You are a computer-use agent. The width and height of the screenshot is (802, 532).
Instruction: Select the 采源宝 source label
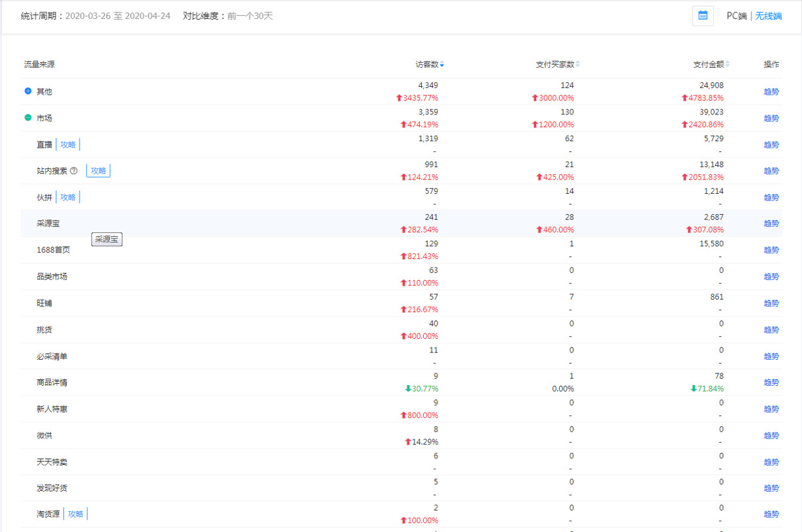coord(48,223)
